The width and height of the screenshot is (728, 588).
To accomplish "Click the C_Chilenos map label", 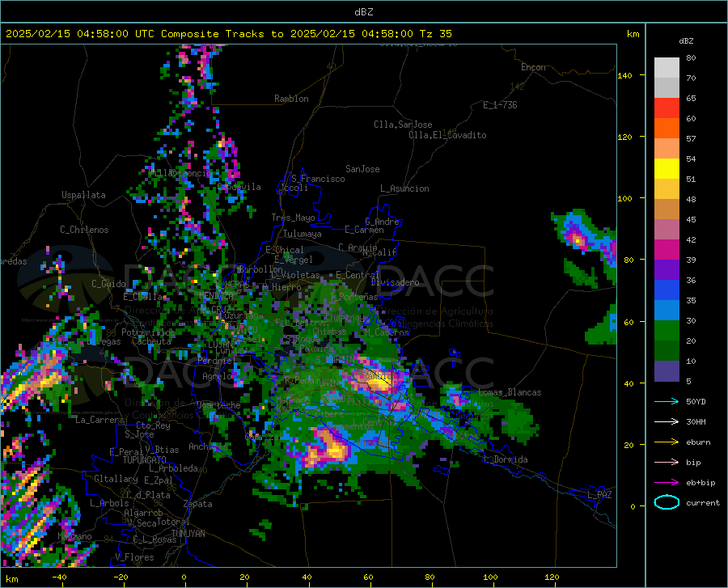I will coord(84,230).
